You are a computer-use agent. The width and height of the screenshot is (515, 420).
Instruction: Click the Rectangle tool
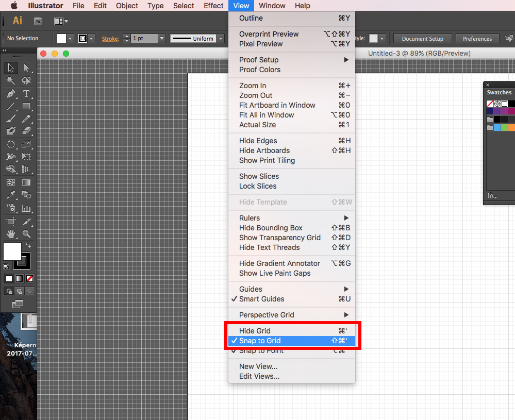tap(26, 107)
